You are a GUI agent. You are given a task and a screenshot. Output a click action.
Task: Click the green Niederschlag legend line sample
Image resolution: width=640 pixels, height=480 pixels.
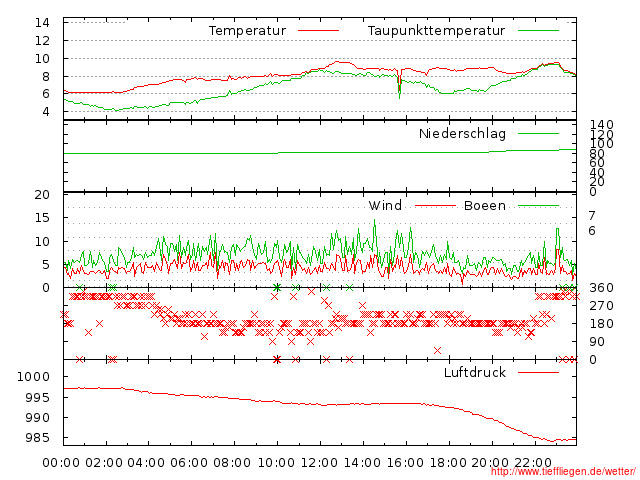(x=538, y=133)
